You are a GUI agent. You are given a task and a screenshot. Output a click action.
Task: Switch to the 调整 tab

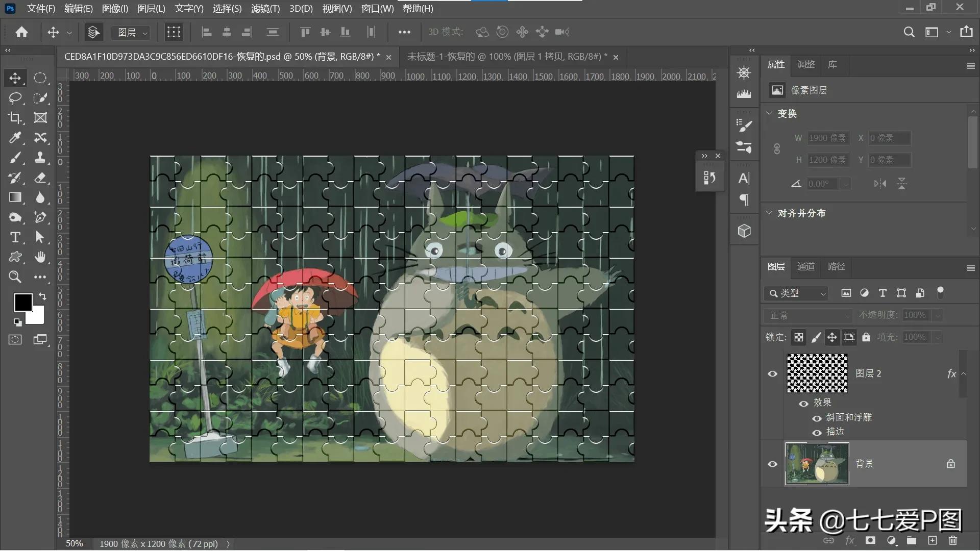(x=806, y=65)
